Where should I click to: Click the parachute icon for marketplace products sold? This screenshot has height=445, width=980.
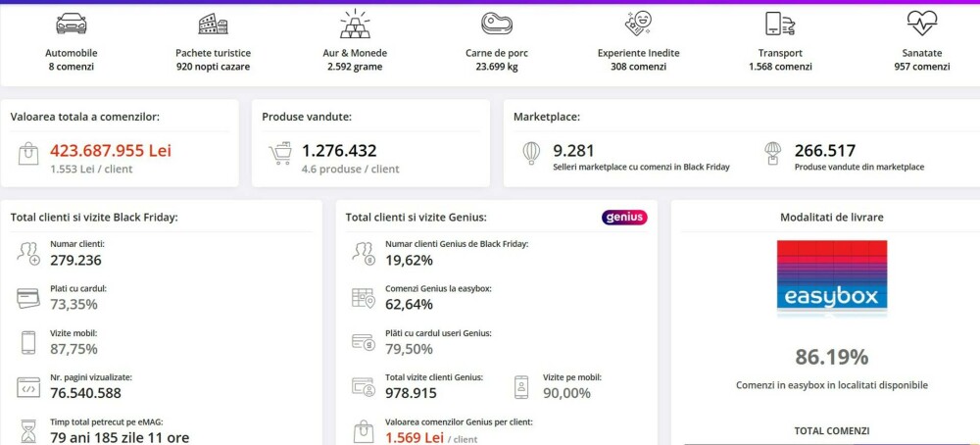[x=773, y=154]
